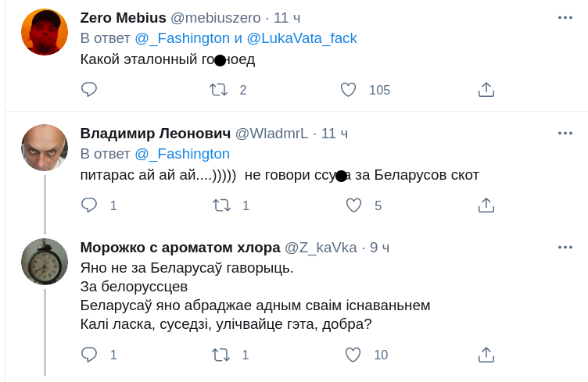Open Морожко с ароматом хлора profile name

(180, 248)
